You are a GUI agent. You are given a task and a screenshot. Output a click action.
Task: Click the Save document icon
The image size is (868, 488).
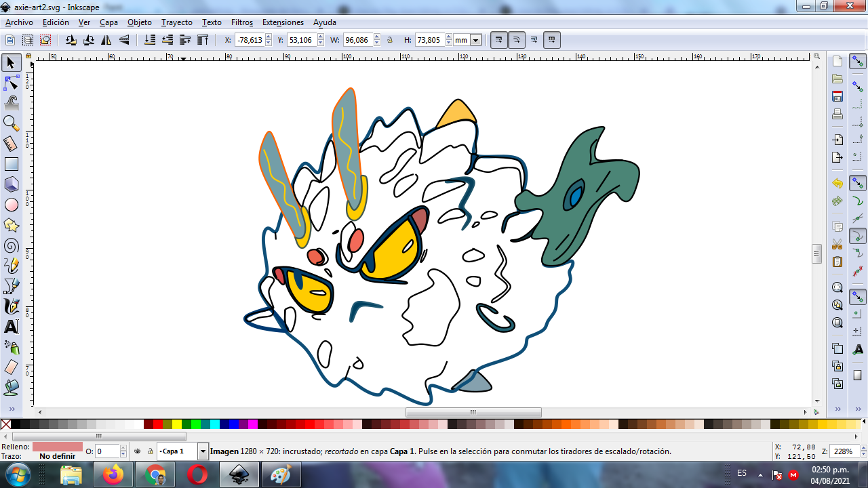837,96
